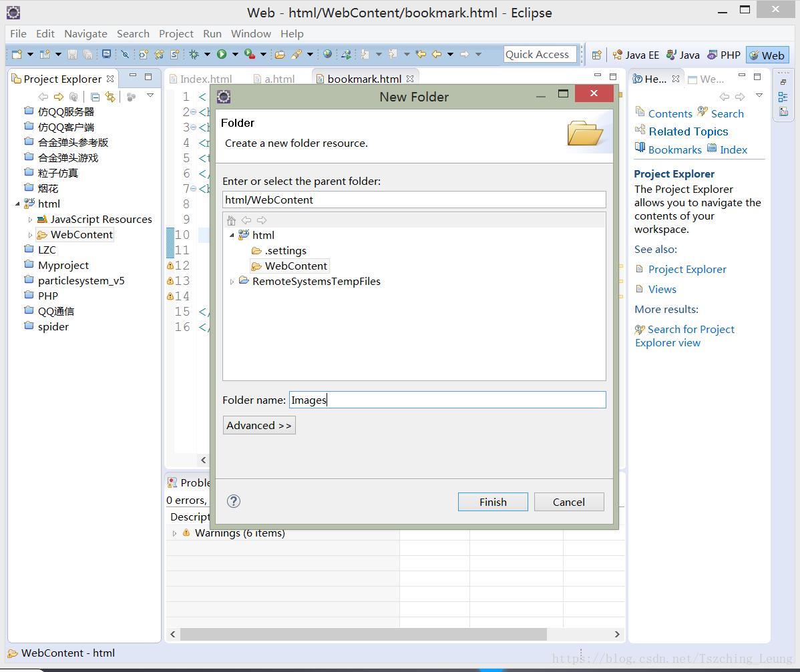Open the dropdown next to the New icon
Screen dimensions: 800x672
[30, 54]
